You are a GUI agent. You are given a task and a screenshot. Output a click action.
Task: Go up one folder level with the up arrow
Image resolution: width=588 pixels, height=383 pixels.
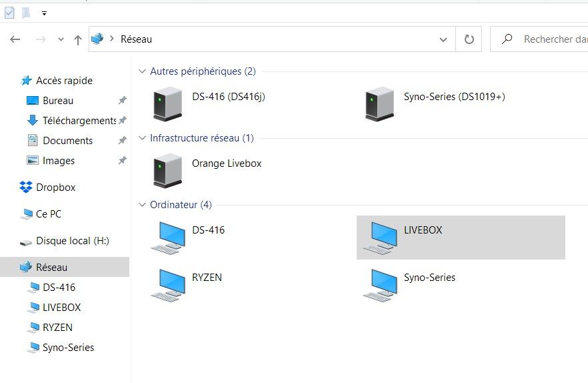(77, 40)
